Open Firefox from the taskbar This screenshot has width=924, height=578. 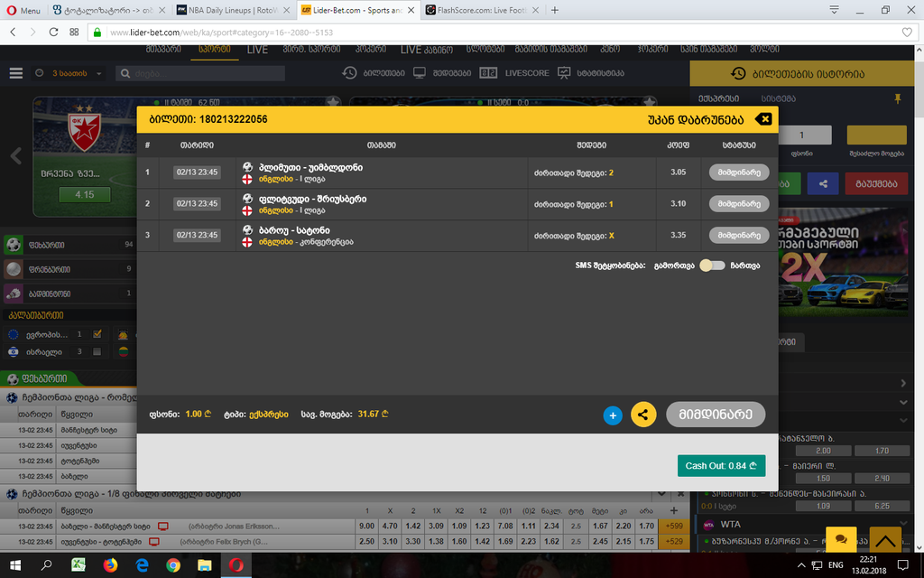click(x=110, y=565)
